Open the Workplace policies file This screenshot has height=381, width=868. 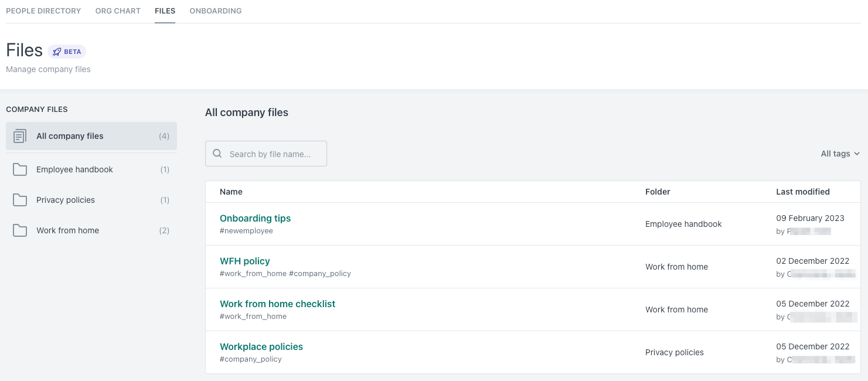[261, 346]
